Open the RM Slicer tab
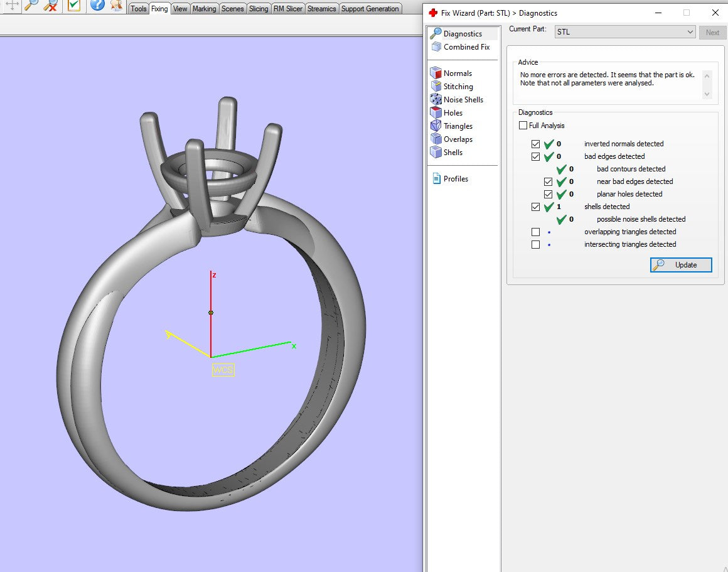Screen dimensions: 728x572 tap(287, 9)
